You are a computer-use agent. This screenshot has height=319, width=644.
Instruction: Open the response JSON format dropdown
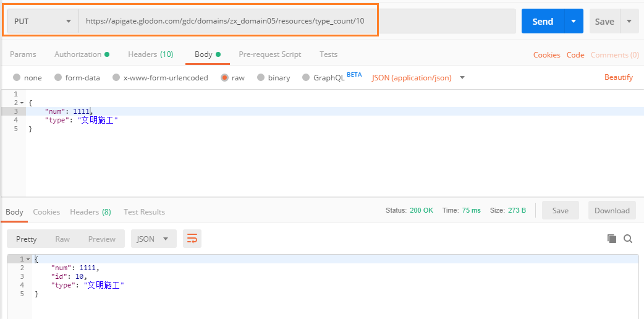tap(153, 239)
